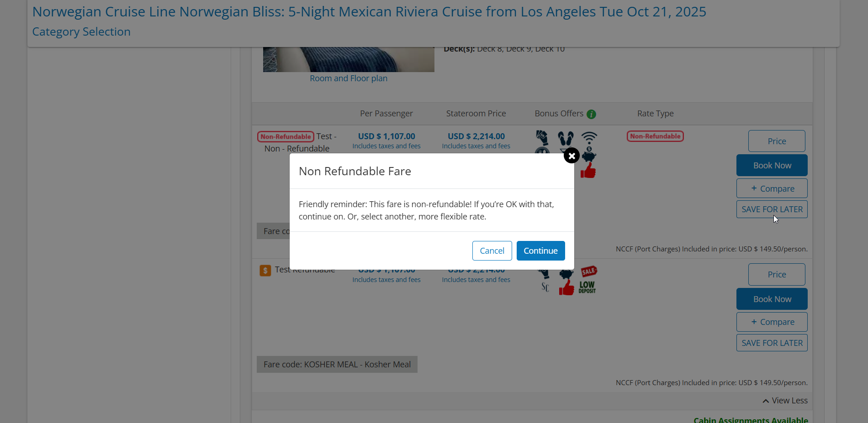868x423 pixels.
Task: Click Book Now for the refundable fare
Action: point(772,299)
